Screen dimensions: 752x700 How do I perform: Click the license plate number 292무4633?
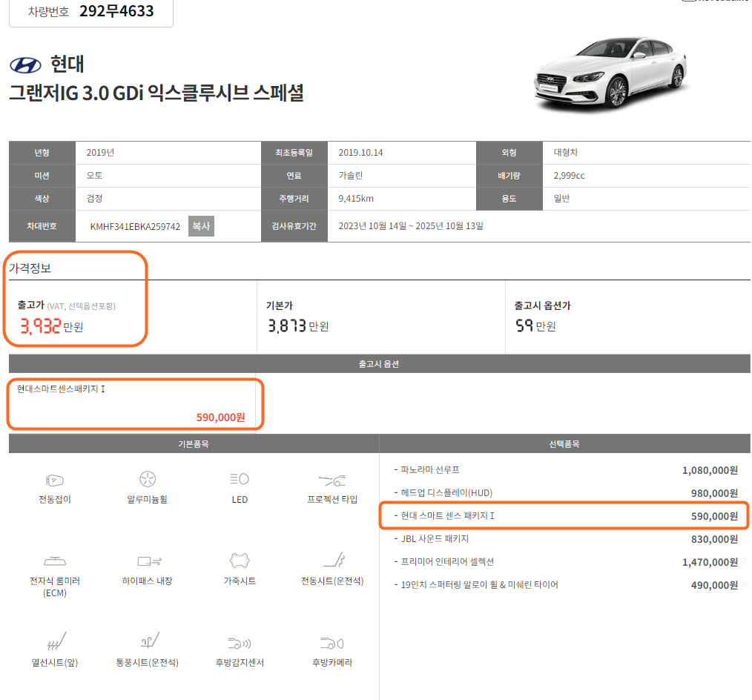tap(116, 11)
